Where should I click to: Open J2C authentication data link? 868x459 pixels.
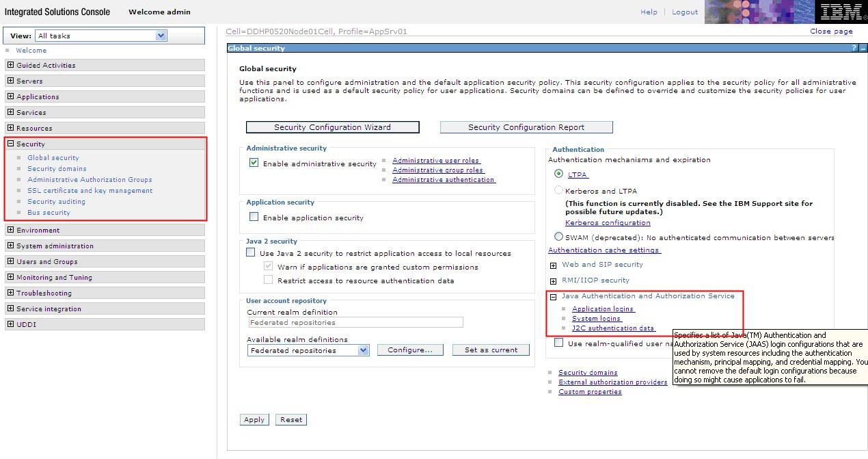point(614,328)
